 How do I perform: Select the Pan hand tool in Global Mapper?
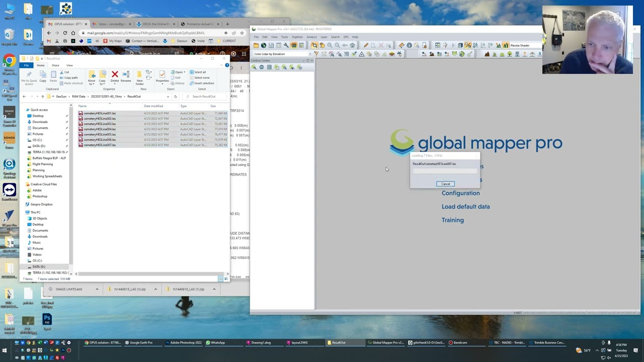322,45
